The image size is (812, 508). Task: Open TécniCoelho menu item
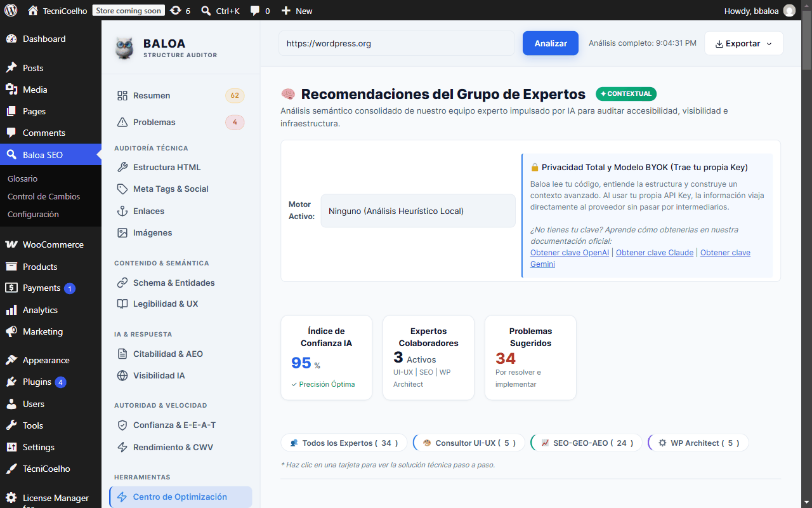[51, 469]
